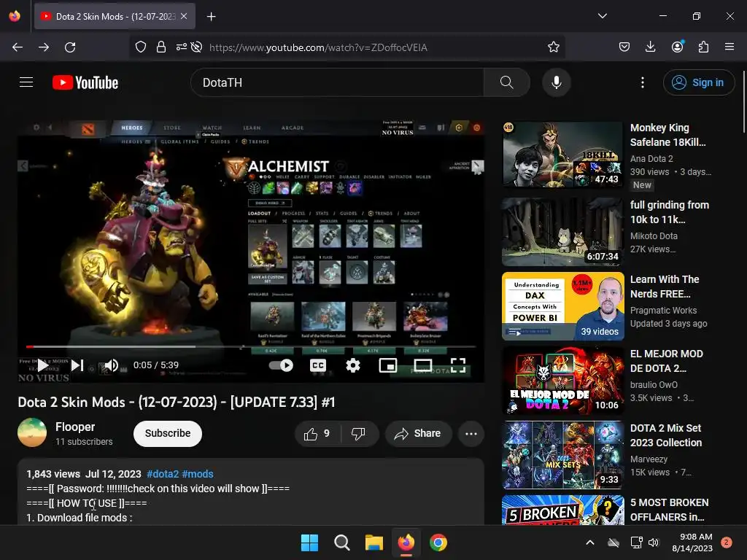The width and height of the screenshot is (747, 560).
Task: Switch to theater mode
Action: (423, 365)
